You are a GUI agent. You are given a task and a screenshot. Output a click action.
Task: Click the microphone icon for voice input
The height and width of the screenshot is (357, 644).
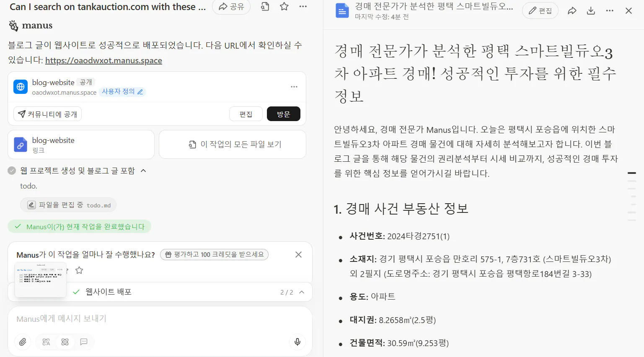pos(297,342)
